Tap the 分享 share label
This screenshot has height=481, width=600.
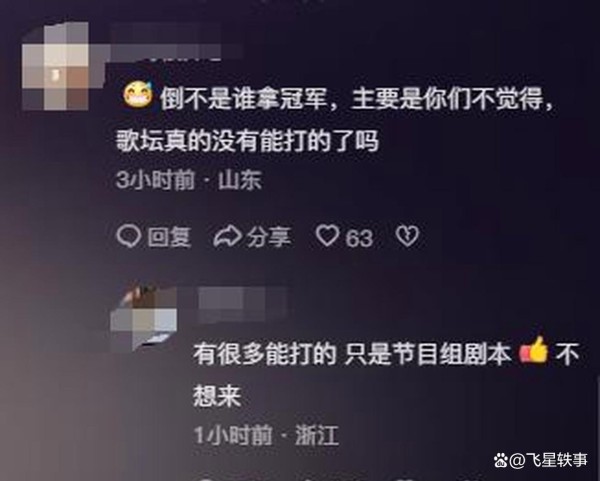(268, 237)
